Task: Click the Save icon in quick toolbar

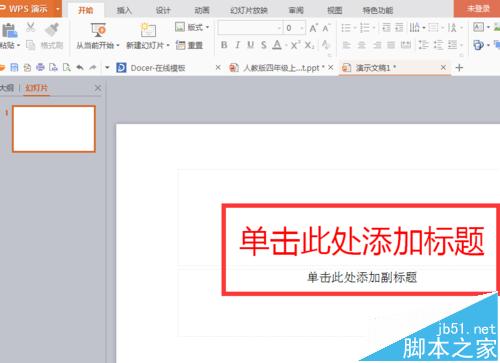Action: 14,68
